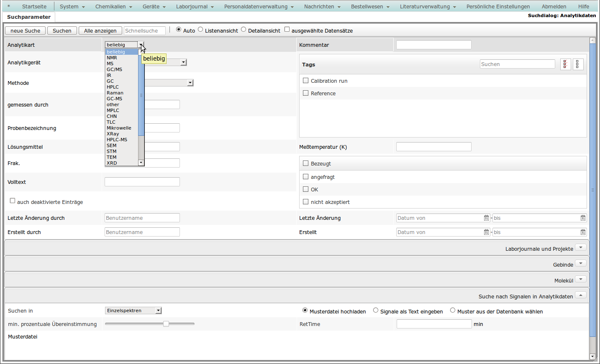Viewport: 600px width, 364px height.
Task: Click the Übereinstimmung percentage slider handle
Action: tap(166, 324)
